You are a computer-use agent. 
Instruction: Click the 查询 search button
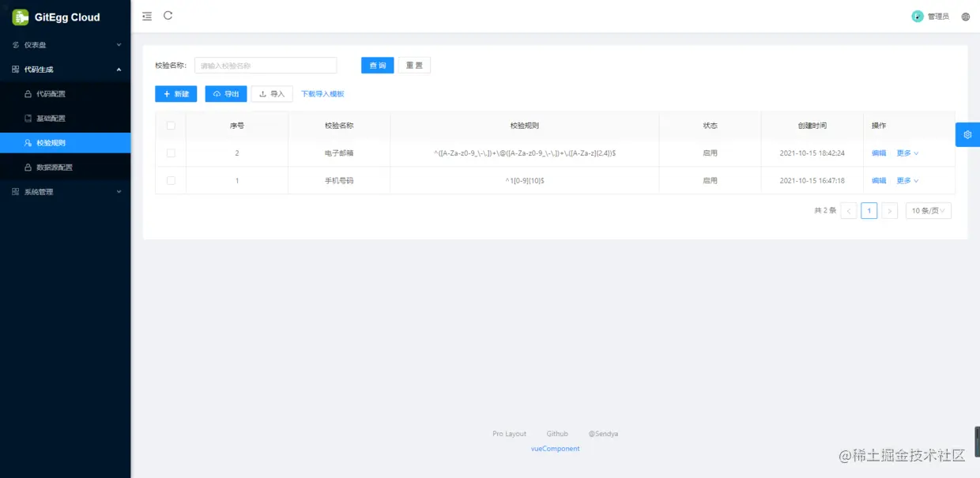[x=377, y=65]
